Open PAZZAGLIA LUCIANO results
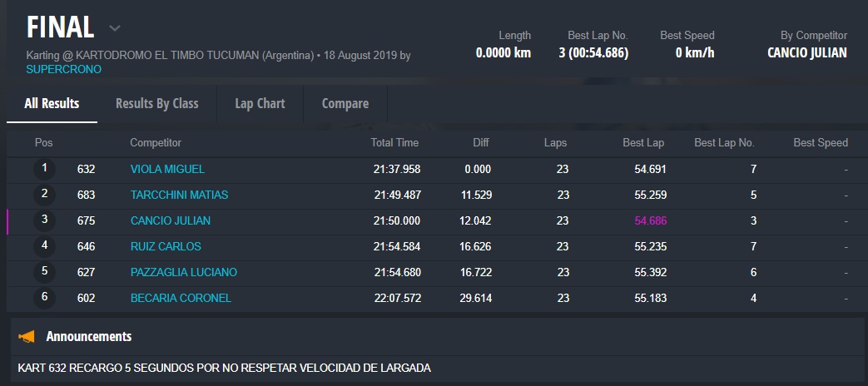This screenshot has height=386, width=868. 184,272
